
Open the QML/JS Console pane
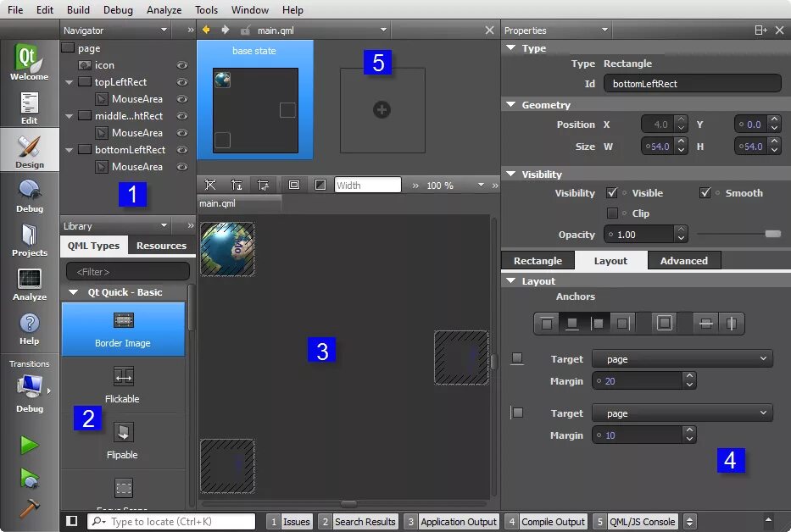point(636,521)
